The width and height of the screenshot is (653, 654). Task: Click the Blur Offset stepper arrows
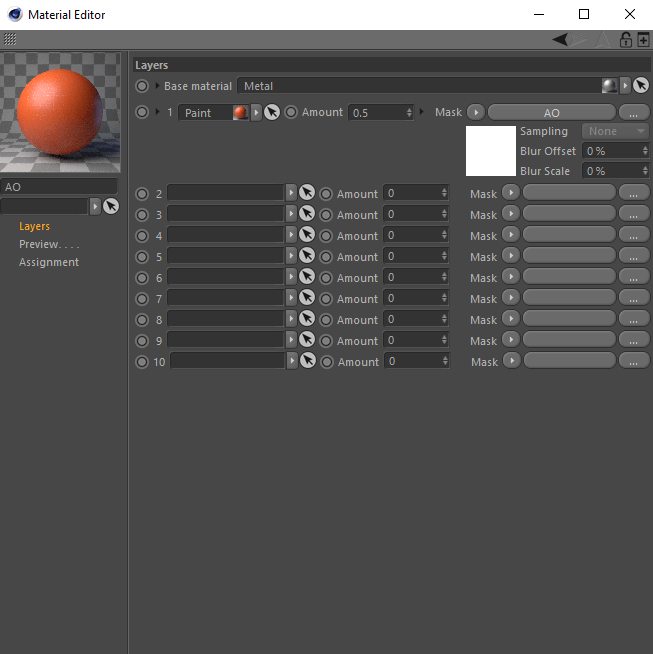click(645, 151)
